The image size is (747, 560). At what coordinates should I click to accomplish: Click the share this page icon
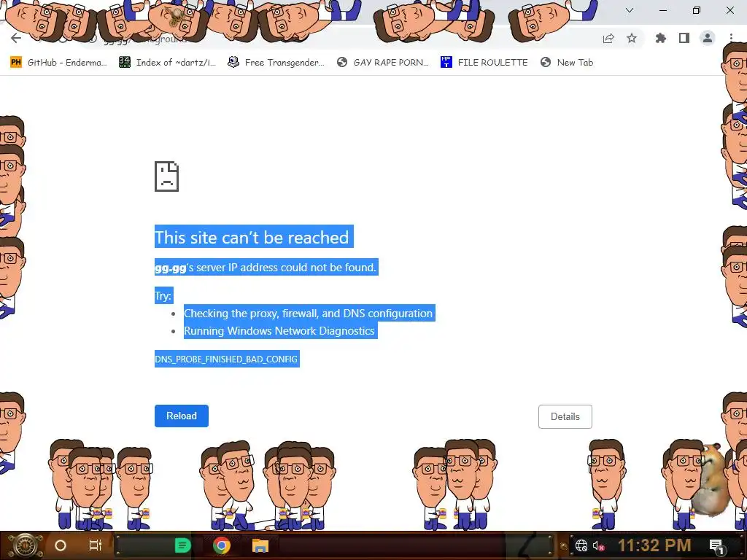[608, 39]
